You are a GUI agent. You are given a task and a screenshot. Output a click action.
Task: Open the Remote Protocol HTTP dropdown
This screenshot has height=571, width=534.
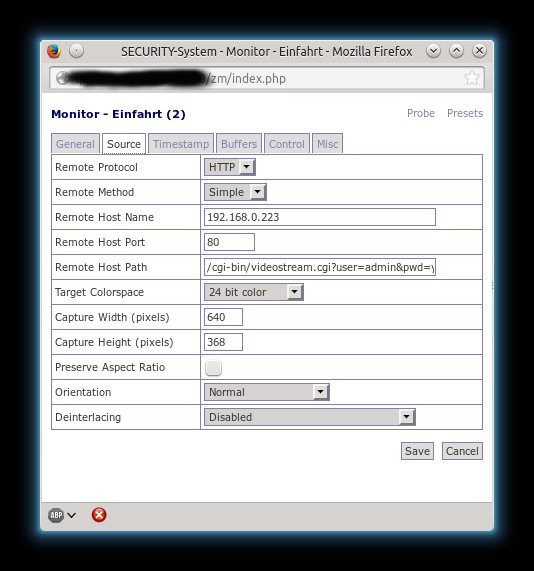[x=230, y=167]
